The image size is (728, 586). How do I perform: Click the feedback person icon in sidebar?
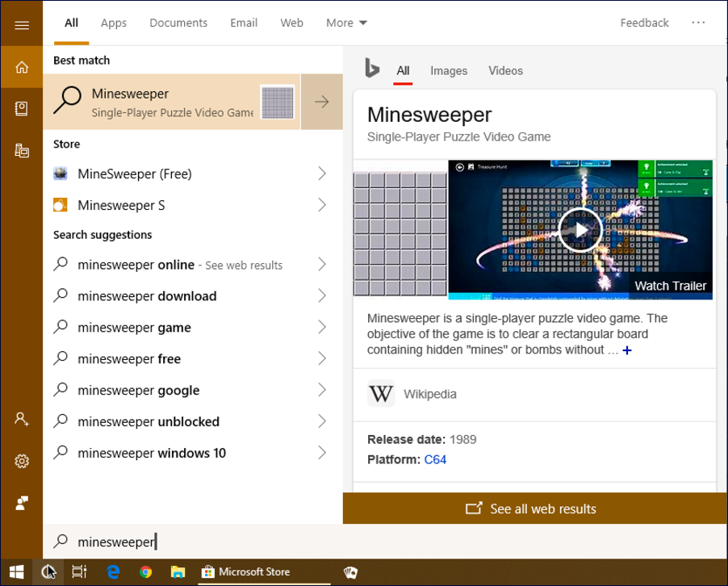coord(22,503)
